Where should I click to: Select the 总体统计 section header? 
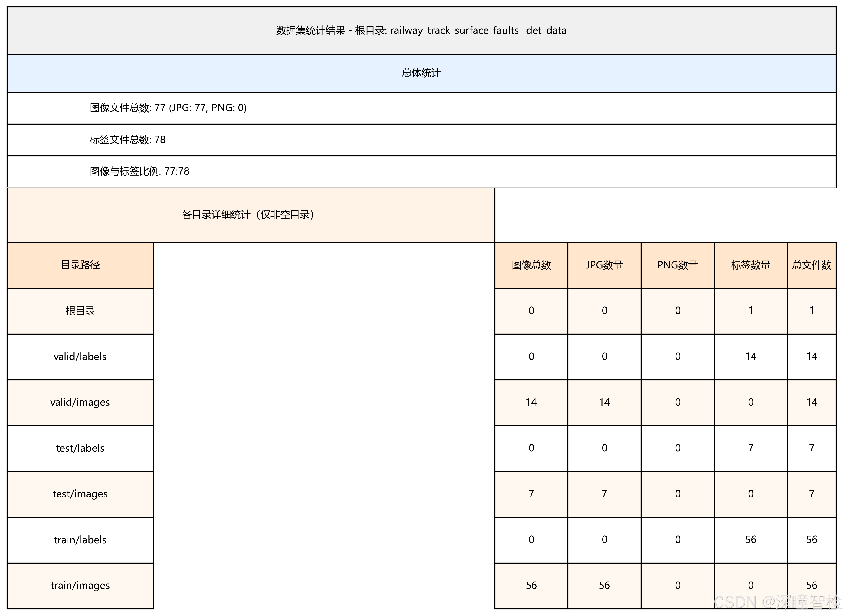(x=421, y=73)
